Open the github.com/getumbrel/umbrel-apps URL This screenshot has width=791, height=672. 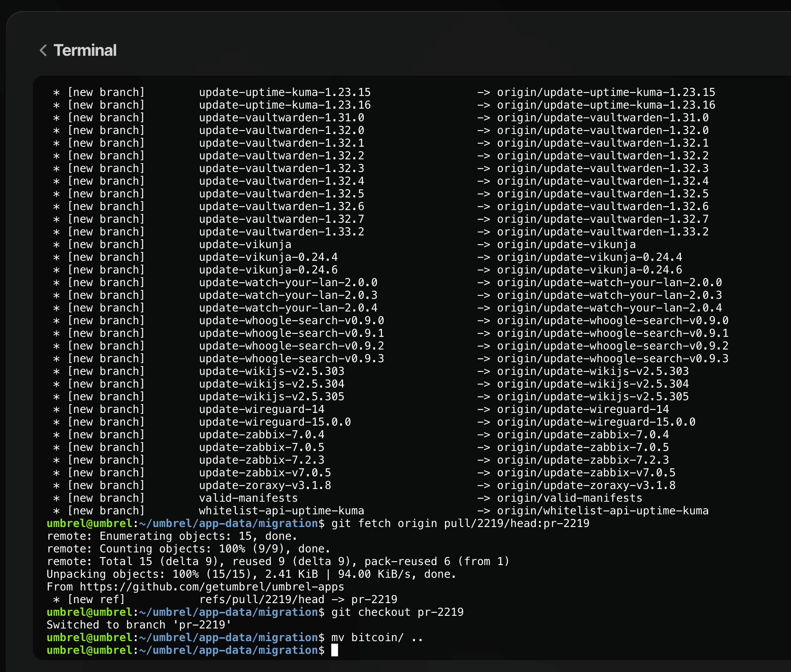click(x=212, y=587)
